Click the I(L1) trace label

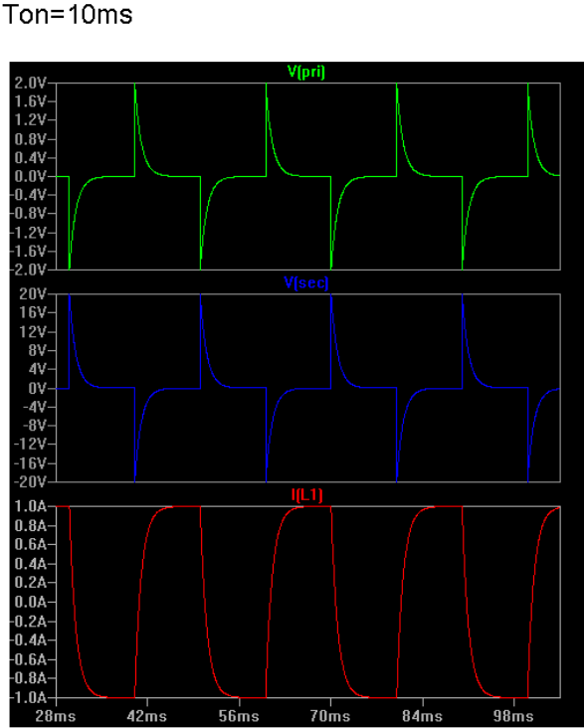pos(306,495)
